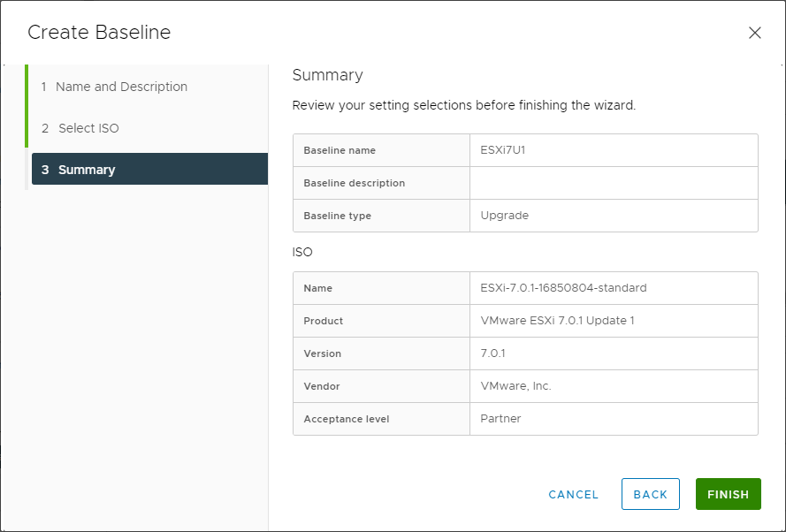The height and width of the screenshot is (532, 786).
Task: Go to Select ISO step
Action: pyautogui.click(x=80, y=128)
